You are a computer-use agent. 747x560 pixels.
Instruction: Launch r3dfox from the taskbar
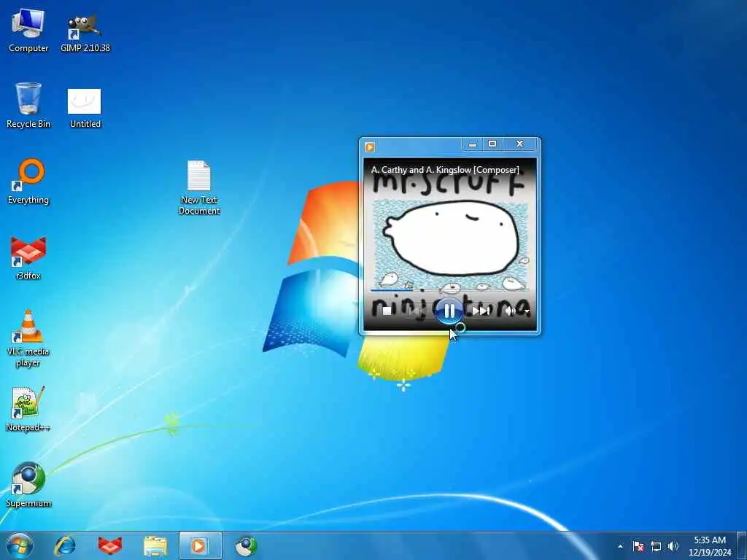point(110,545)
